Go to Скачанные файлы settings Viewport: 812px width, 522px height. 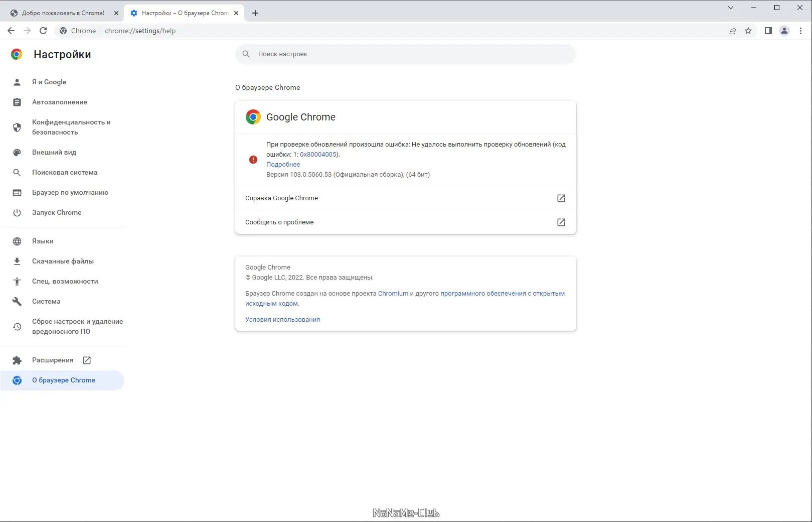(63, 261)
